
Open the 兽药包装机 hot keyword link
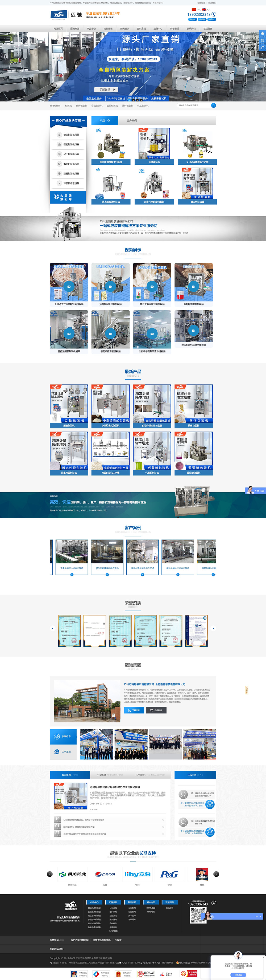(81, 106)
